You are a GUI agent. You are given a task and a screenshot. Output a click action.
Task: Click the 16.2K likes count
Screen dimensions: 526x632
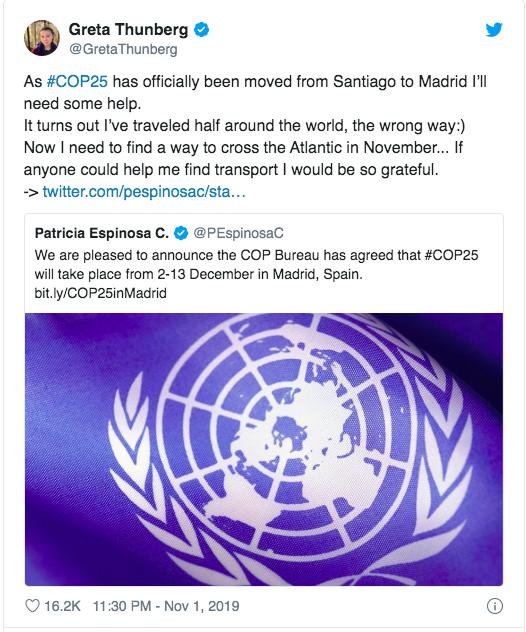click(62, 606)
